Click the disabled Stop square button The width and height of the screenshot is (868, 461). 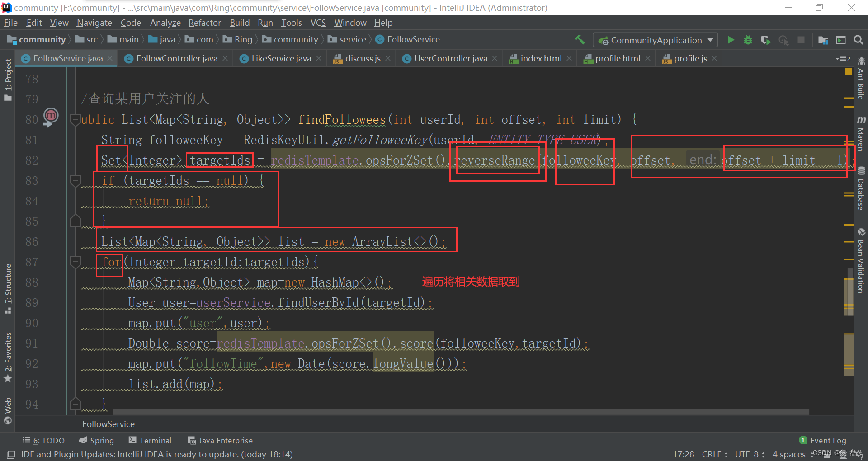pos(801,40)
